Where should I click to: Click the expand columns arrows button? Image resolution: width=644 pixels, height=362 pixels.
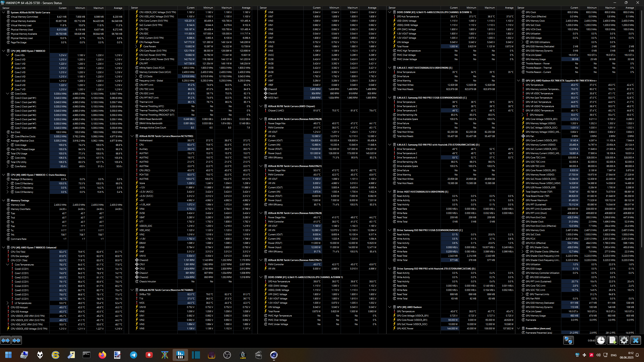(x=6, y=340)
